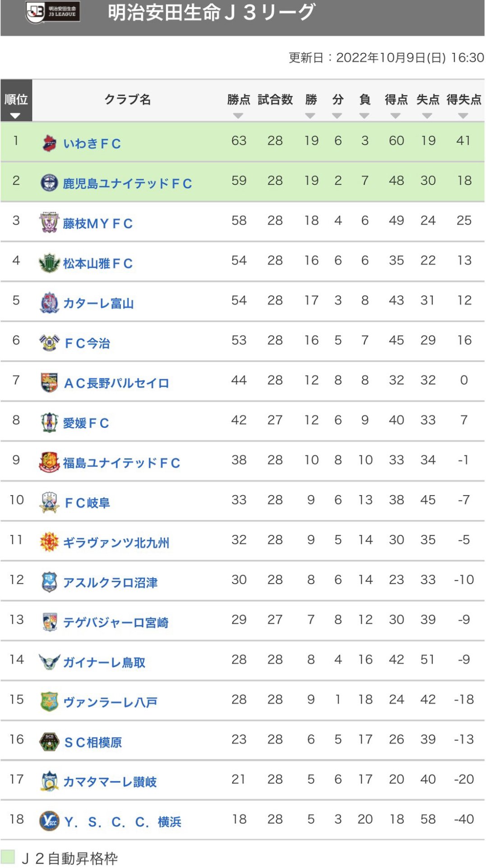The image size is (486, 868).
Task: Sort by 負 losses column arrow
Action: pos(364,116)
